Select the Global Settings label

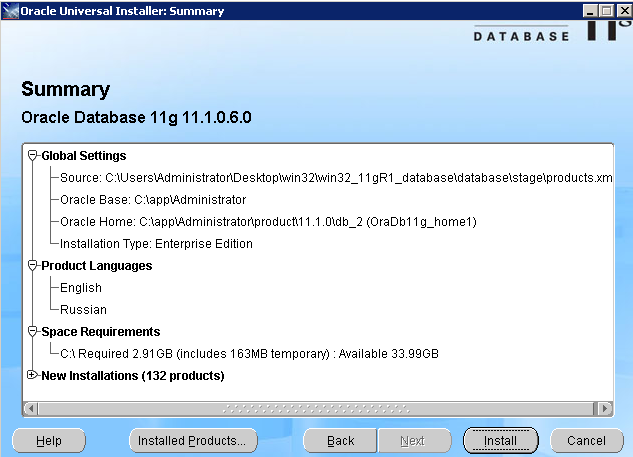[x=84, y=156]
